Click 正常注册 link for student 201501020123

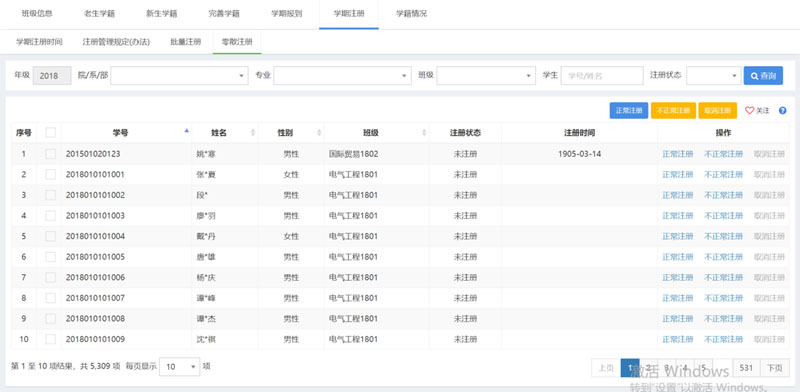(678, 154)
